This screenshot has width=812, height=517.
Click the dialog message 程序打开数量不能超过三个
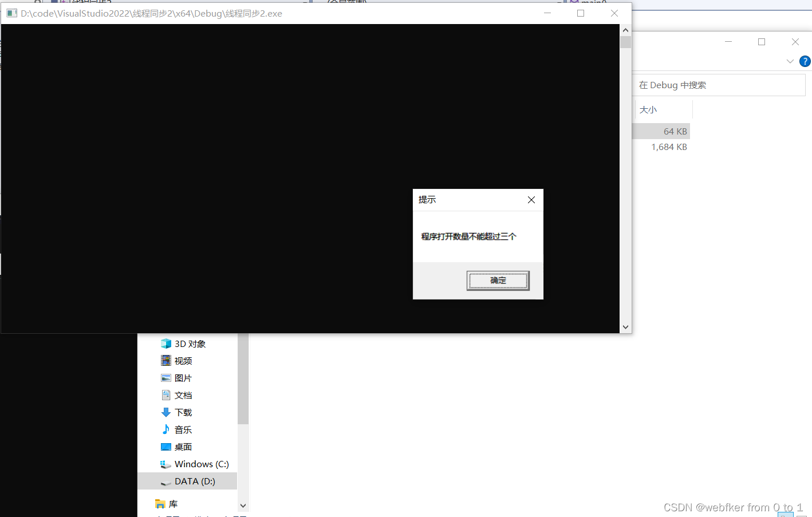469,236
